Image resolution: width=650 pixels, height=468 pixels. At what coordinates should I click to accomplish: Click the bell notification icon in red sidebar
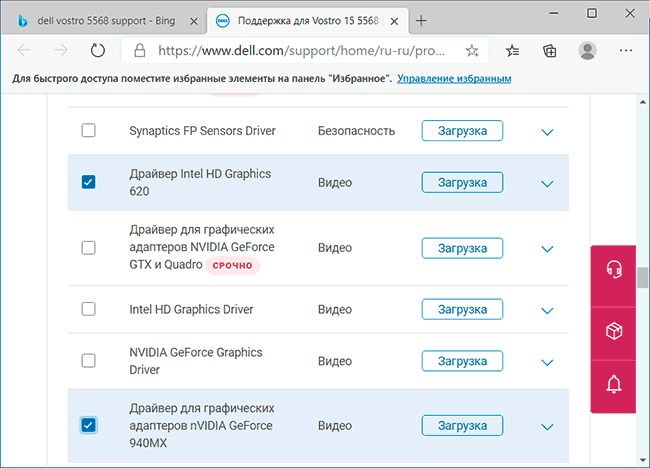click(x=614, y=384)
